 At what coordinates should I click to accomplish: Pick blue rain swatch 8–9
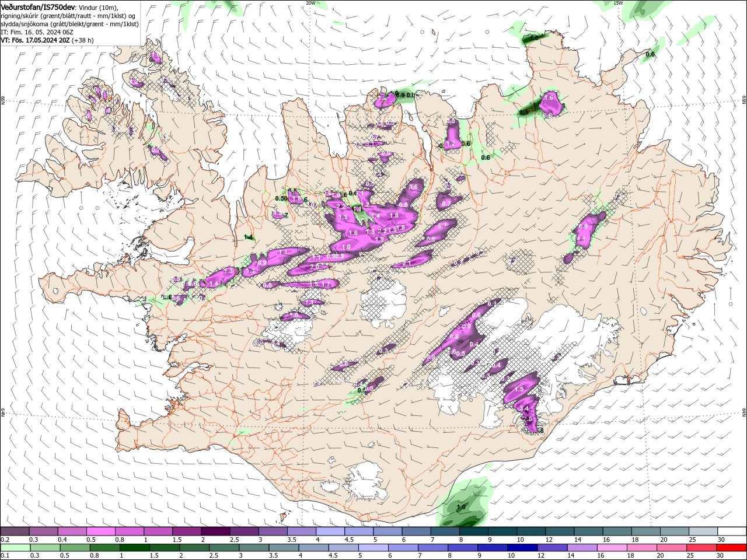[462, 548]
